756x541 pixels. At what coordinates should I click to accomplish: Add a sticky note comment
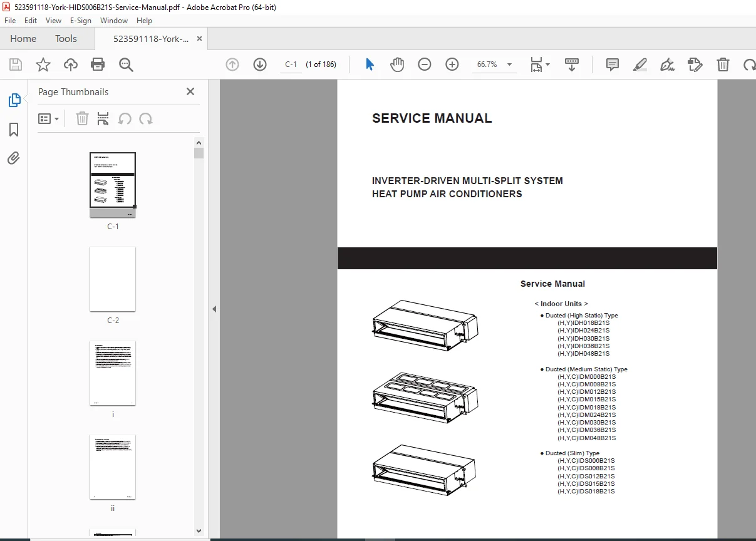click(613, 64)
